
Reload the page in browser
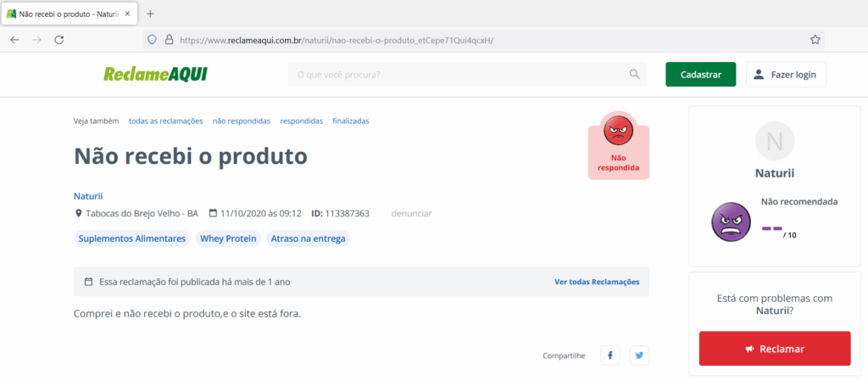coord(59,39)
